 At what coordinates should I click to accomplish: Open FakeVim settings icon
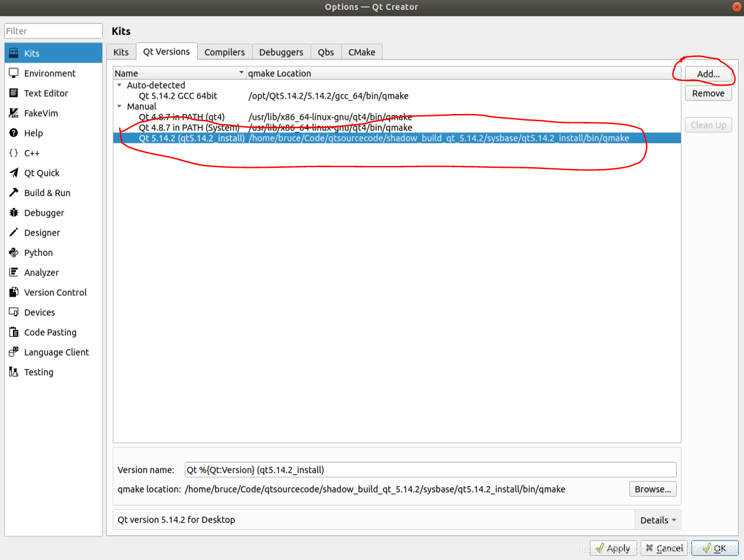pyautogui.click(x=14, y=113)
